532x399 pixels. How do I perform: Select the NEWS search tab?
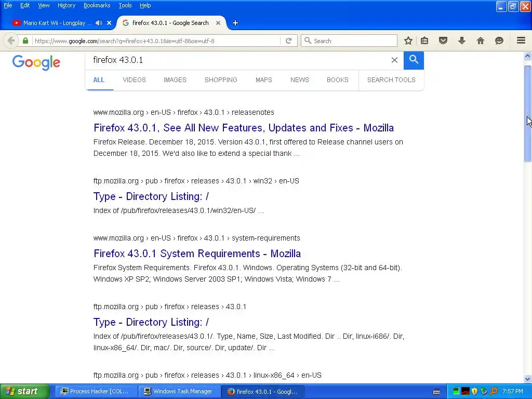coord(300,79)
